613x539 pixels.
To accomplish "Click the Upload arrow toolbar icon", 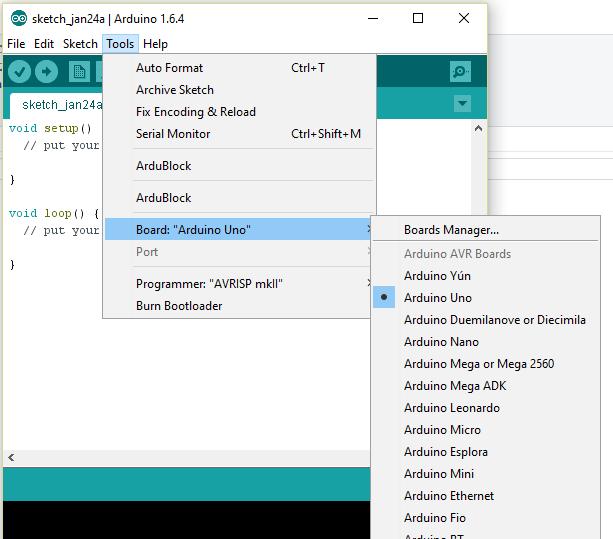I will click(46, 72).
